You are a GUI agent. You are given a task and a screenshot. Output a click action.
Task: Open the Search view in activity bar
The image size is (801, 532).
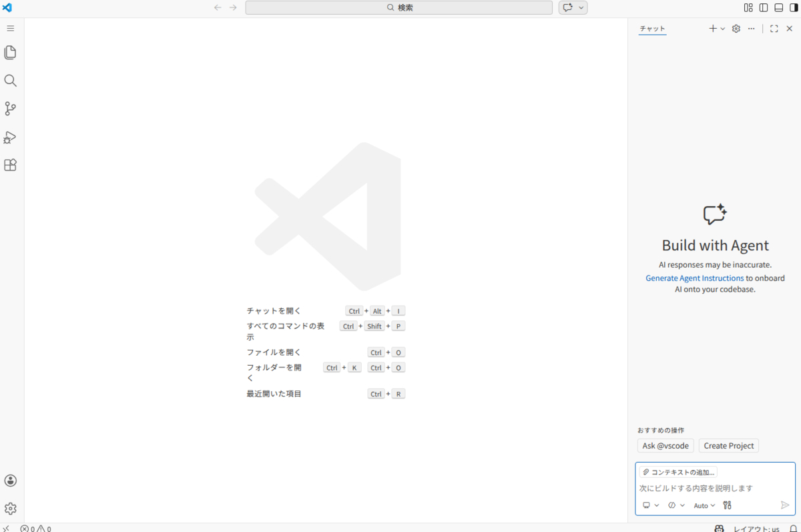coord(10,81)
